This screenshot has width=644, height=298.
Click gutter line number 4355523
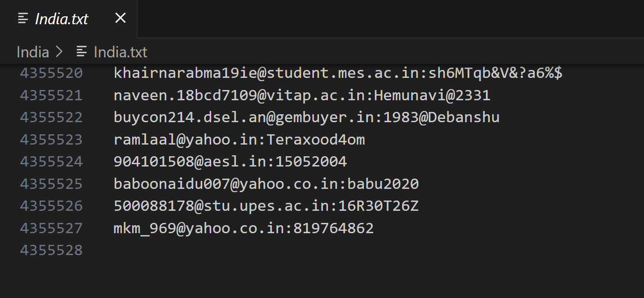tap(51, 139)
